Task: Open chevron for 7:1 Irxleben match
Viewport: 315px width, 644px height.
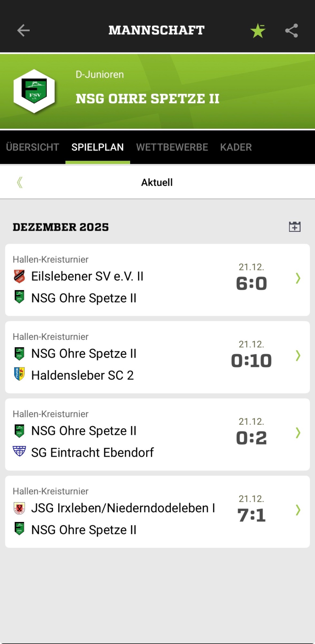Action: click(298, 510)
